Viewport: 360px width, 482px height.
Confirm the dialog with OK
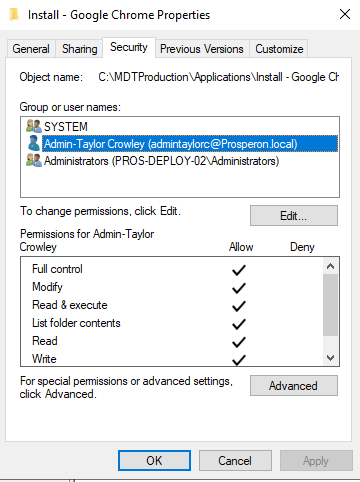(x=154, y=460)
